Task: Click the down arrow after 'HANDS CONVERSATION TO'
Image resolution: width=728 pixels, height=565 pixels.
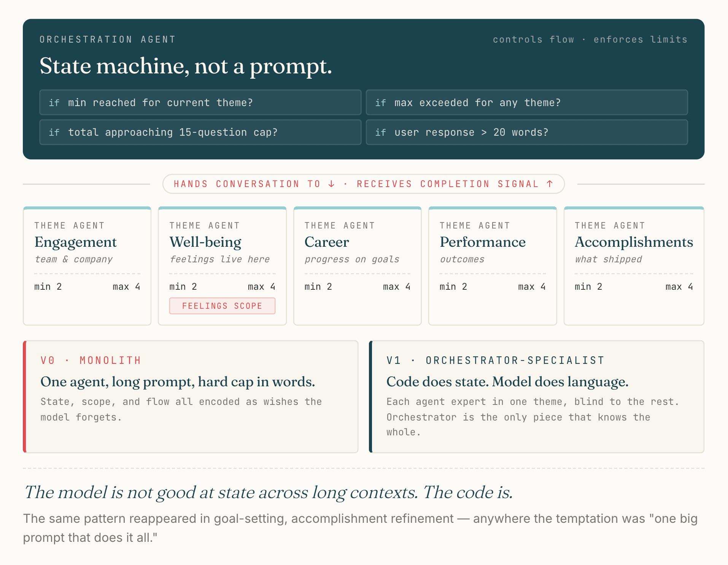Action: 331,184
